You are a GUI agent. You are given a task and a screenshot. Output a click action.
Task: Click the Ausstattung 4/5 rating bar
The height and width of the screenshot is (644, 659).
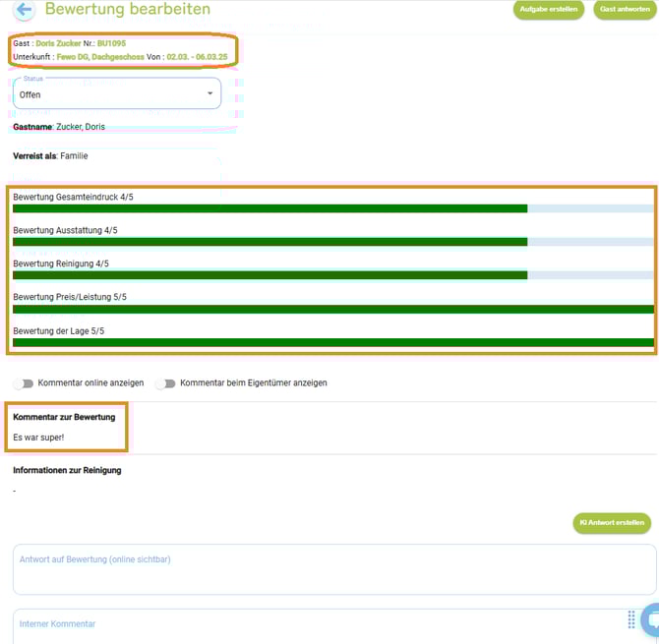(x=333, y=242)
